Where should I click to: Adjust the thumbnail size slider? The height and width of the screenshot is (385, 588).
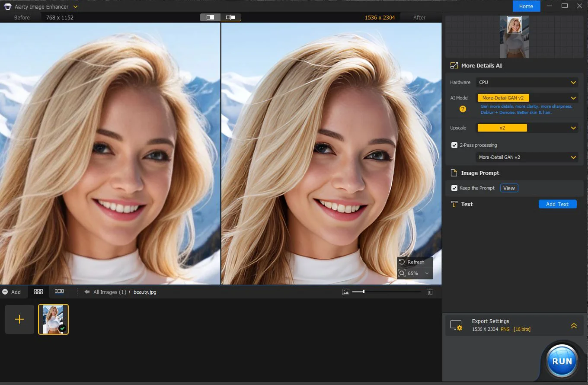pyautogui.click(x=364, y=292)
